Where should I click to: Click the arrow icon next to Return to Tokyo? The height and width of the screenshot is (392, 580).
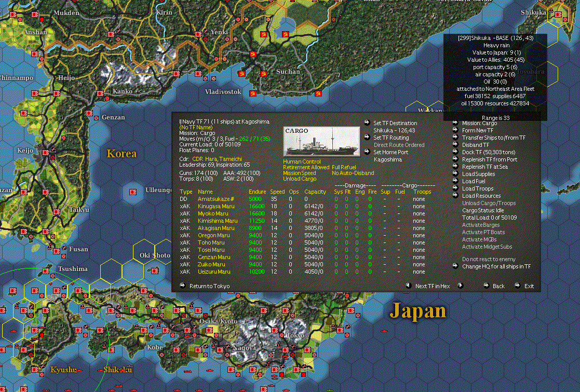pos(183,286)
